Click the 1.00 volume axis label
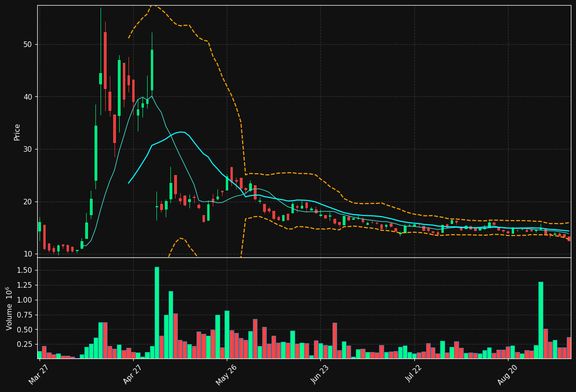Viewport: 576px width, 392px height. 24,300
